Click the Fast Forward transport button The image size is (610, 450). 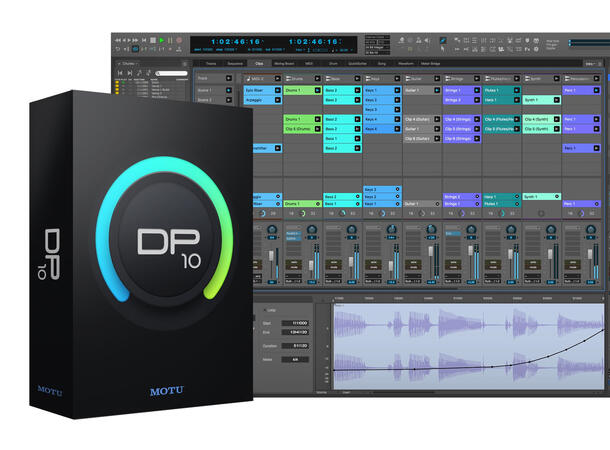point(135,40)
